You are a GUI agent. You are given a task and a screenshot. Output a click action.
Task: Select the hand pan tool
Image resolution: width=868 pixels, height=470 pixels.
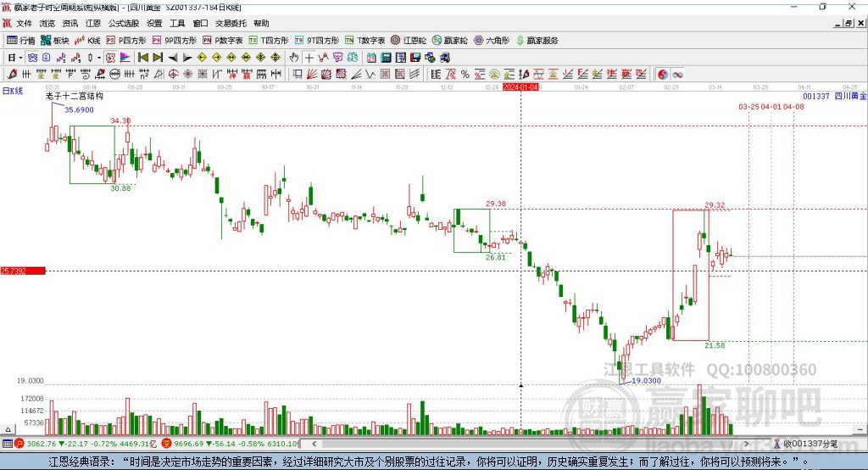click(x=294, y=58)
